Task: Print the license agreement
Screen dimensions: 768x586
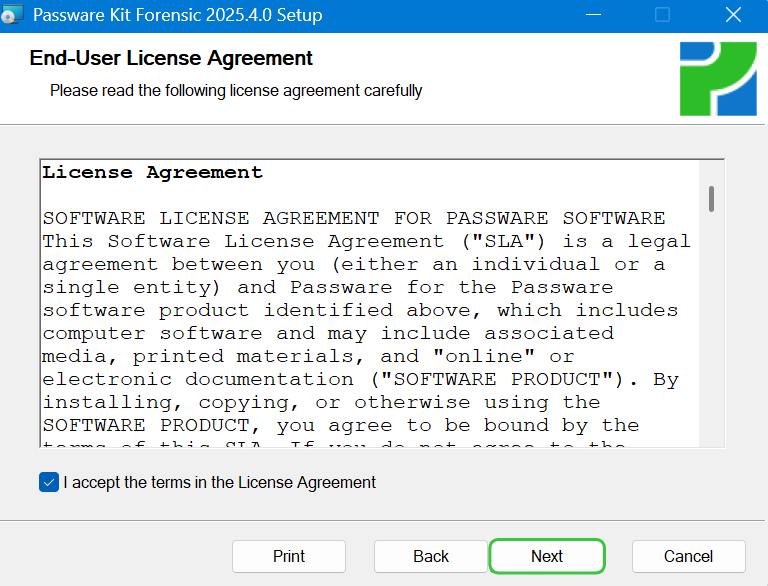Action: [289, 556]
